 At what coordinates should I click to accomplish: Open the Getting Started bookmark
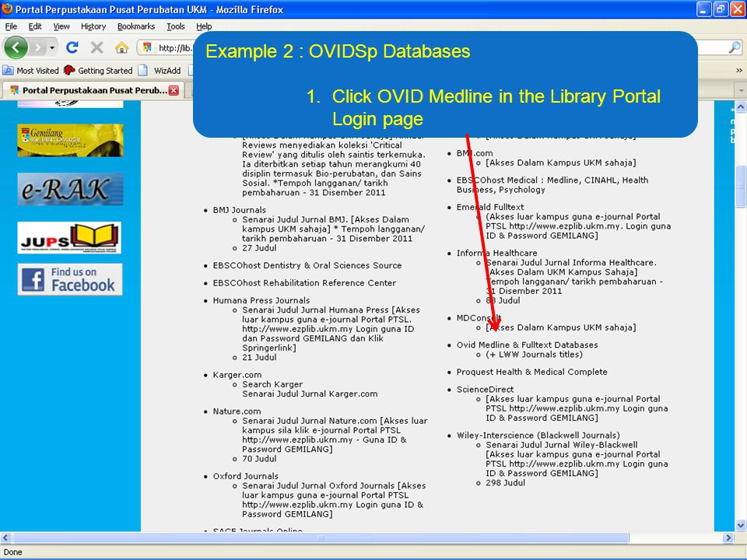coord(98,71)
